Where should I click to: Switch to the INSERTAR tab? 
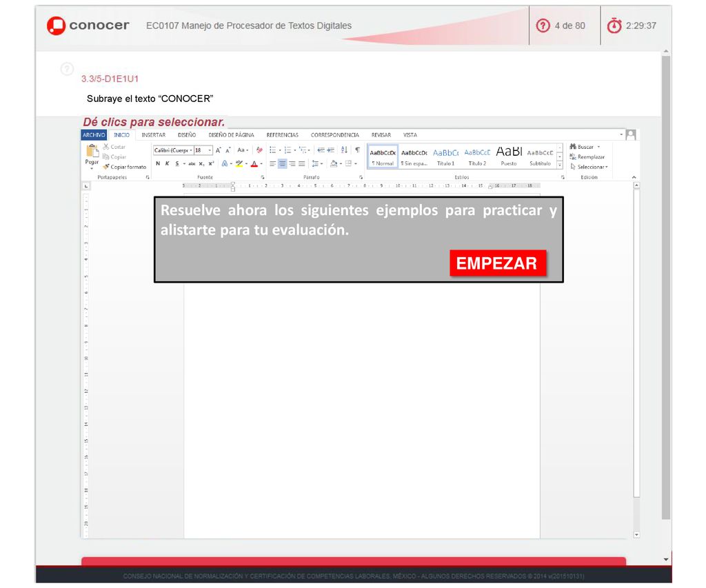[x=154, y=135]
